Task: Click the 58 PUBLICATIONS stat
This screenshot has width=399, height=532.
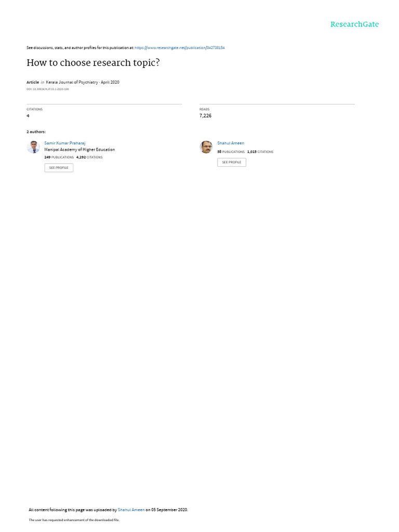Action: 231,152
